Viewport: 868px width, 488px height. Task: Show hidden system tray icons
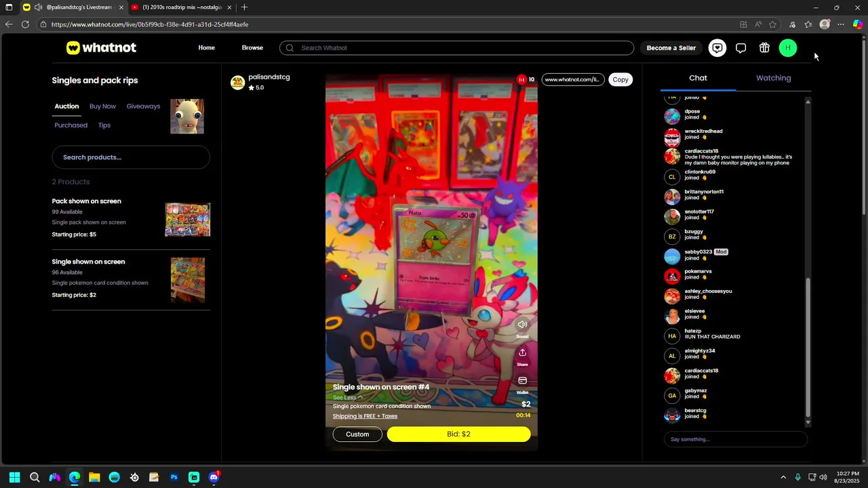[x=783, y=477]
